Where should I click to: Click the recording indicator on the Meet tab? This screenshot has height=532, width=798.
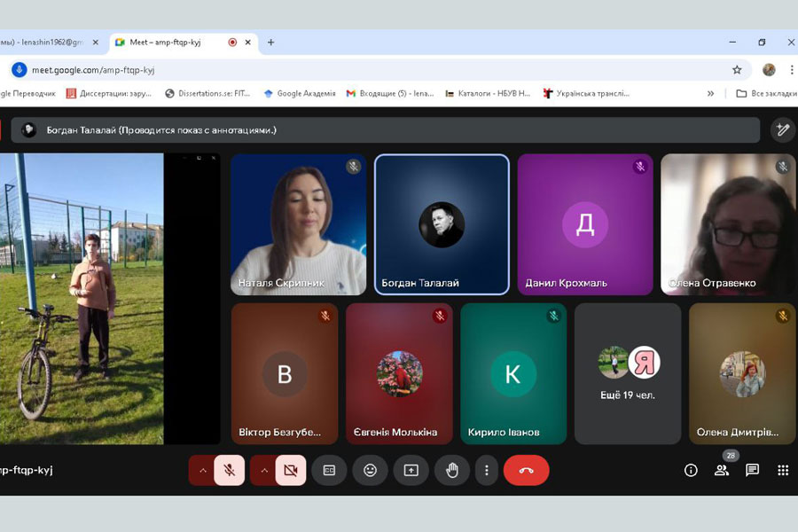232,43
